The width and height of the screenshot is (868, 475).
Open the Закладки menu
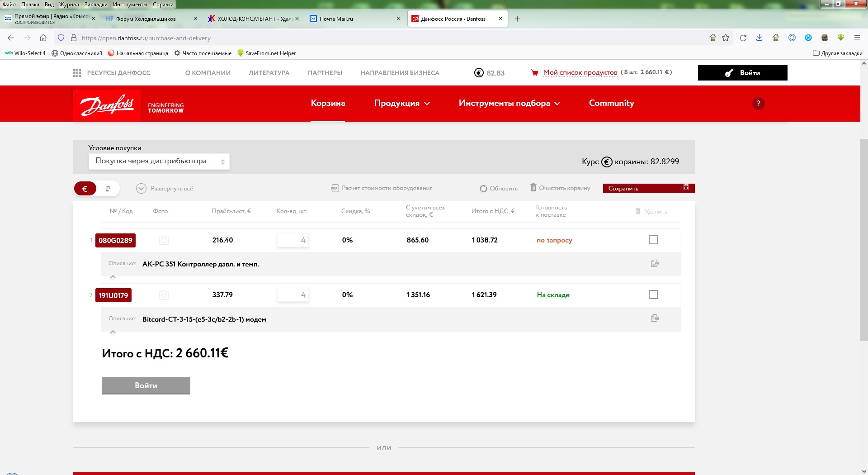click(x=96, y=5)
